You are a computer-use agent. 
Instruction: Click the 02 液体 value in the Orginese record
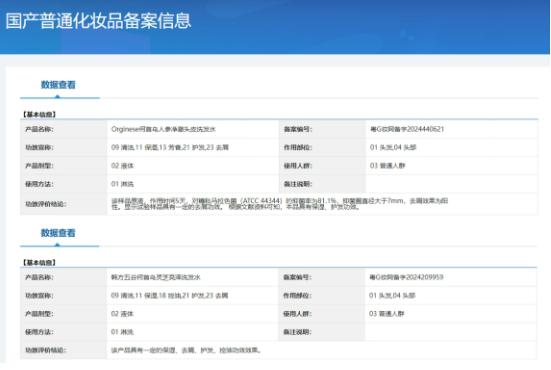coord(122,166)
